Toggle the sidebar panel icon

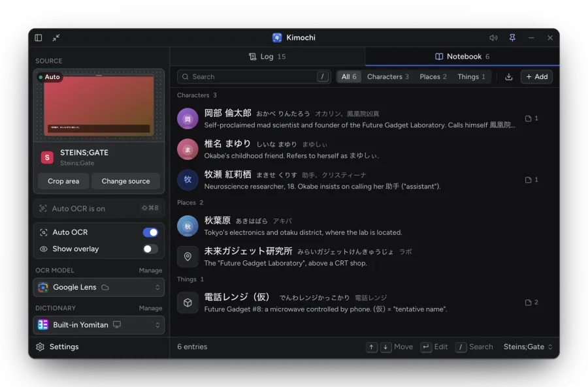tap(39, 38)
